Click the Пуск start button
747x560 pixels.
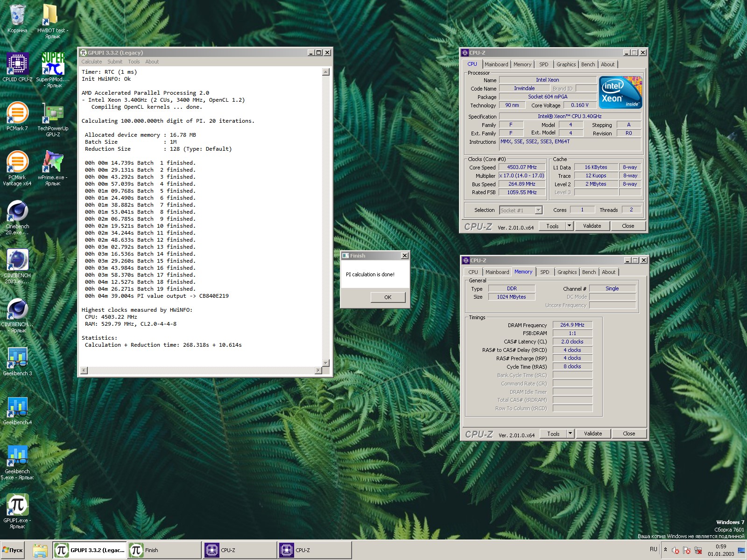(13, 550)
